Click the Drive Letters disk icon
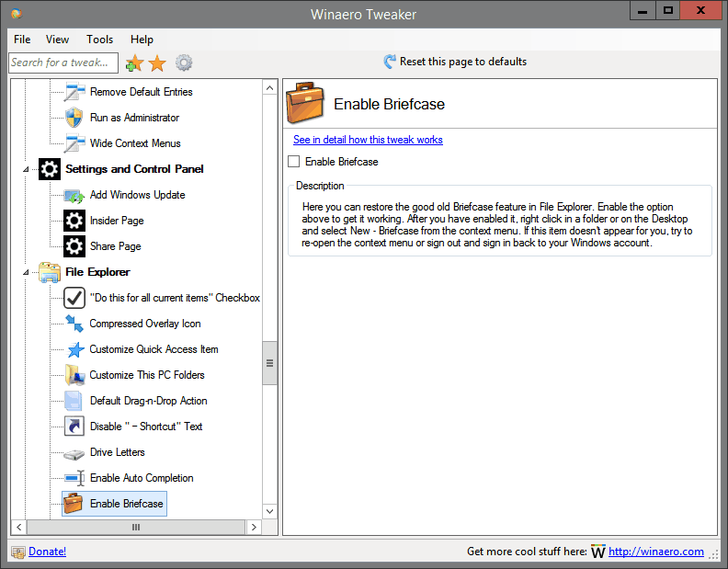The width and height of the screenshot is (728, 569). [74, 453]
